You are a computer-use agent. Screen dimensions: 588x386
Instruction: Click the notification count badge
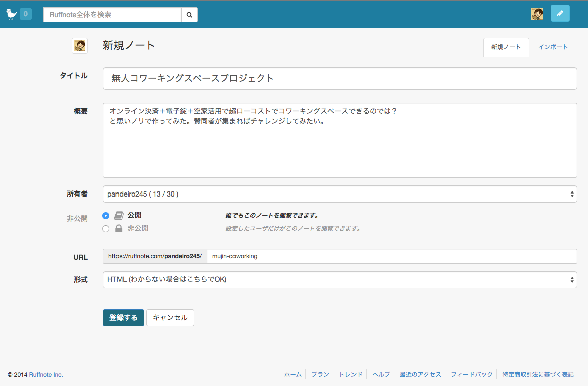(x=26, y=14)
